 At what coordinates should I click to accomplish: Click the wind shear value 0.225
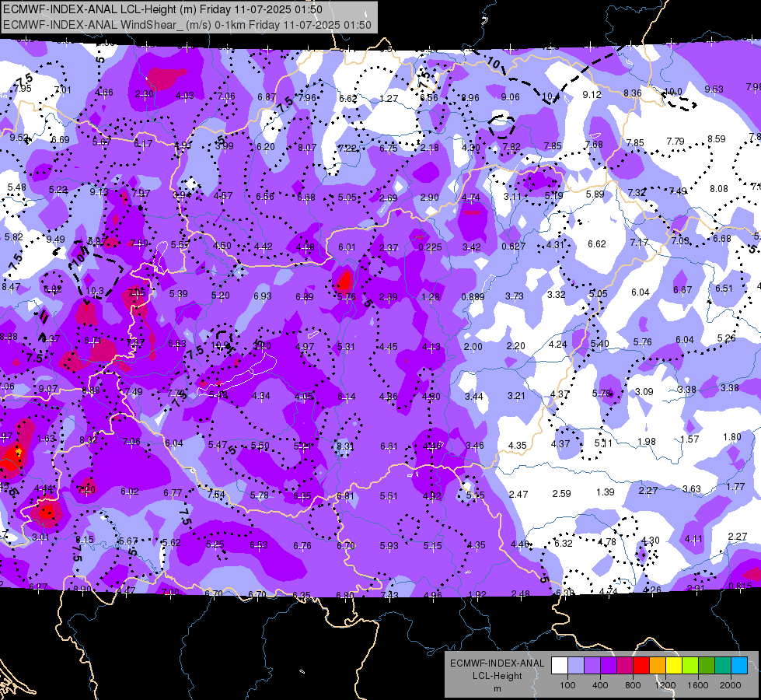tap(430, 247)
